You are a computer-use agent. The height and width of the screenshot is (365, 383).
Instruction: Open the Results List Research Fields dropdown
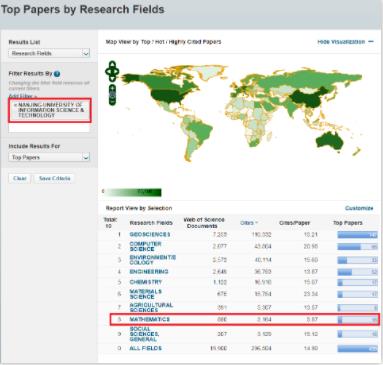click(x=49, y=53)
